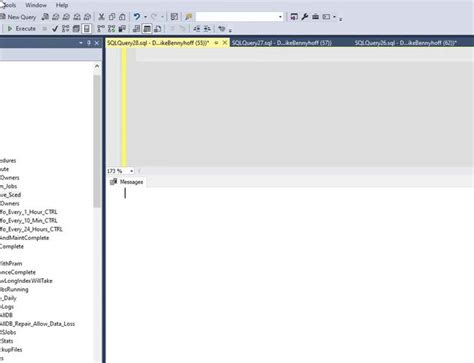Image resolution: width=474 pixels, height=363 pixels.
Task: Select the Messages results tab
Action: (127, 182)
